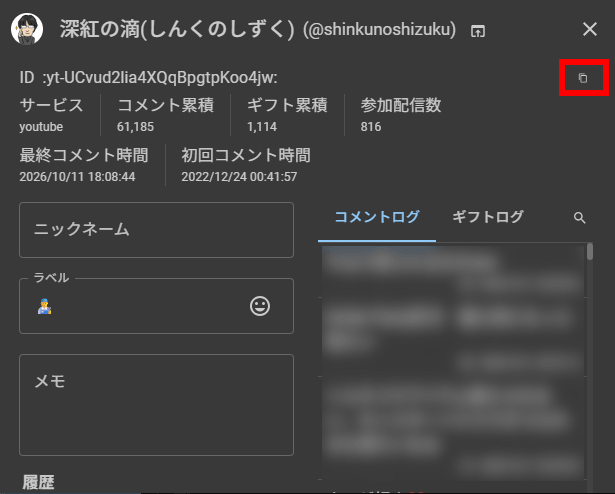Image resolution: width=615 pixels, height=494 pixels.
Task: Select the ID text yt-UCvud2lia4XQqBpgtpKoo4jw
Action: [x=161, y=78]
